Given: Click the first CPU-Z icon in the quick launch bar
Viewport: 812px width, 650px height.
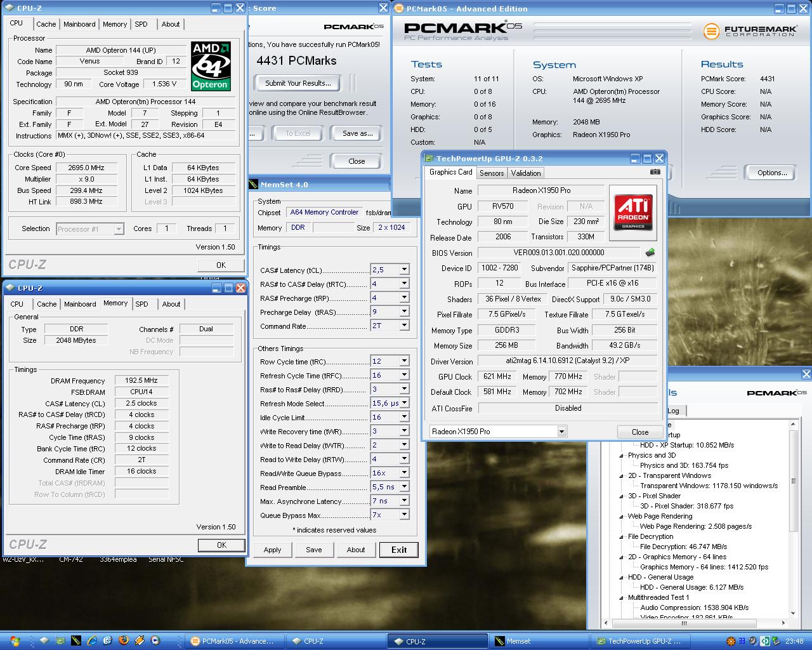Looking at the screenshot, I should 44,640.
